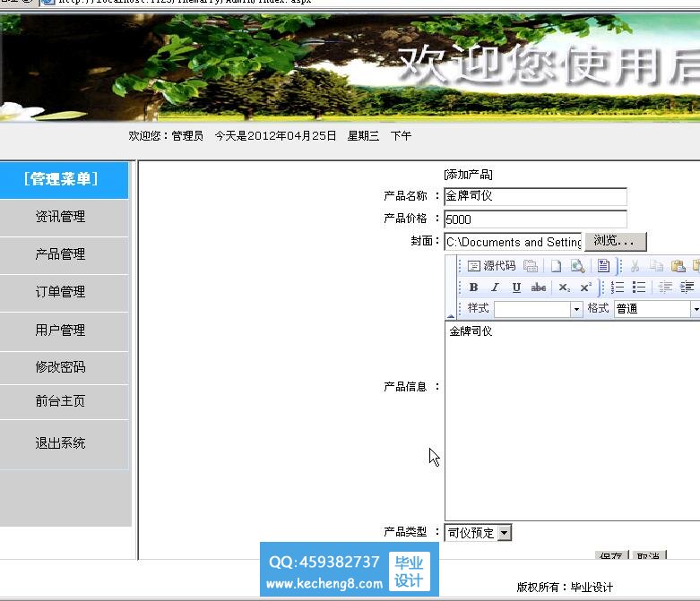The image size is (700, 601).
Task: Go to 前台主页 from the side menu
Action: pos(60,401)
